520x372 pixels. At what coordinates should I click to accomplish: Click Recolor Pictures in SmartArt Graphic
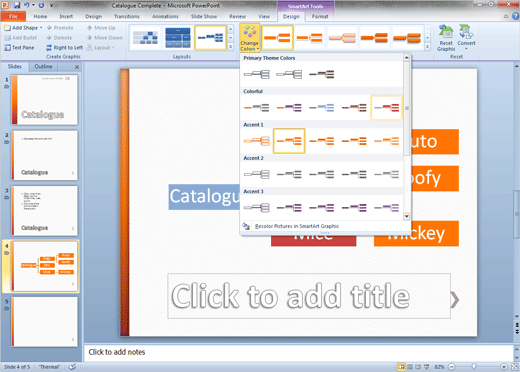point(297,226)
